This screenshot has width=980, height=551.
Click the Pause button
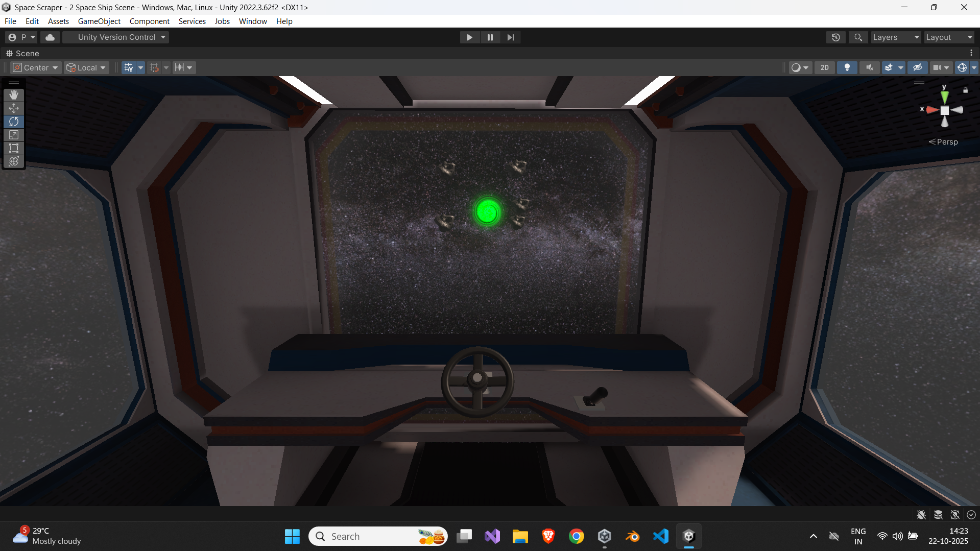click(x=490, y=37)
